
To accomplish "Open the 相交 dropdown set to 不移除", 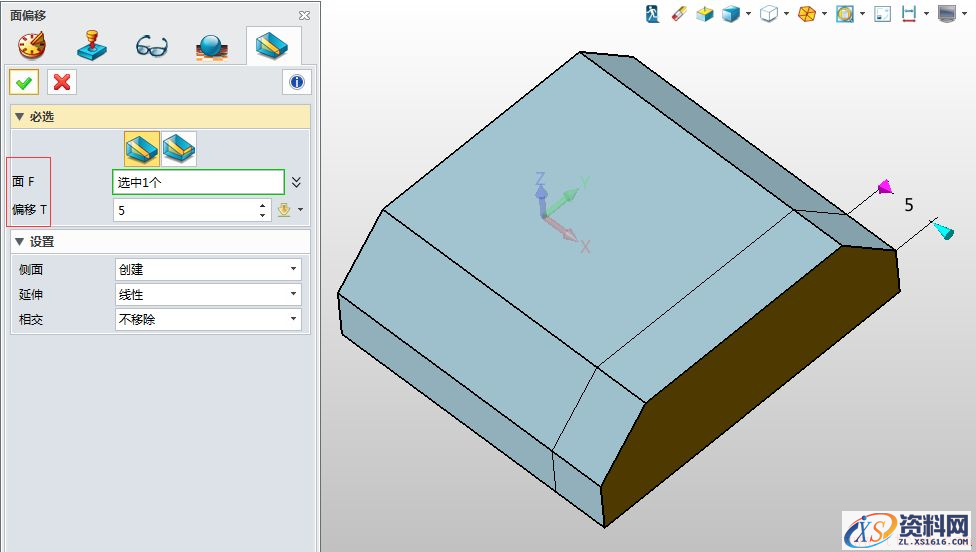I will coord(208,320).
